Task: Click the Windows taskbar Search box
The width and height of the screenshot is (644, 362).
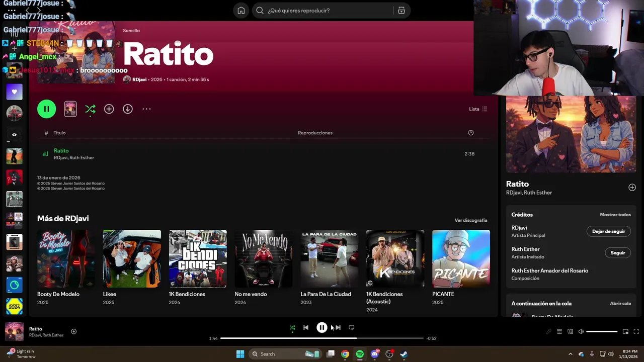Action: click(x=285, y=354)
